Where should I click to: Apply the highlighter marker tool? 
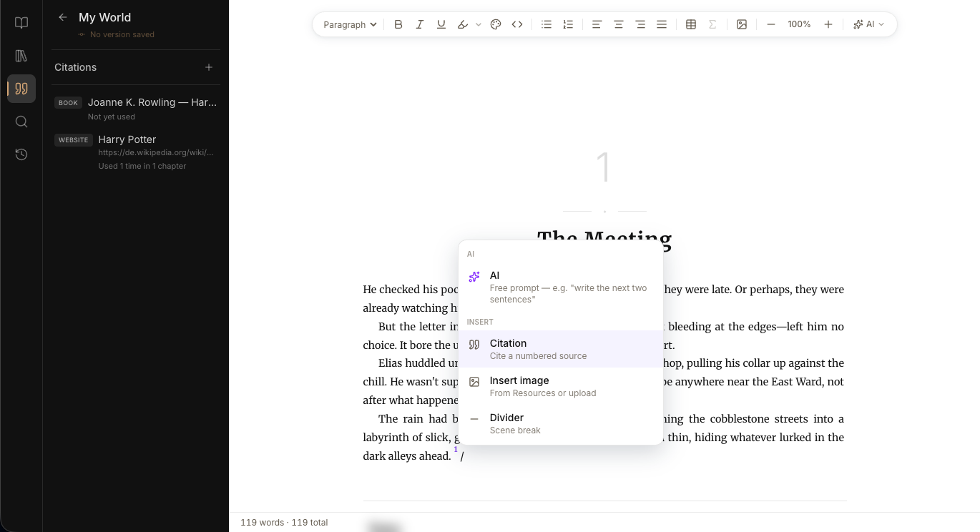click(x=463, y=24)
